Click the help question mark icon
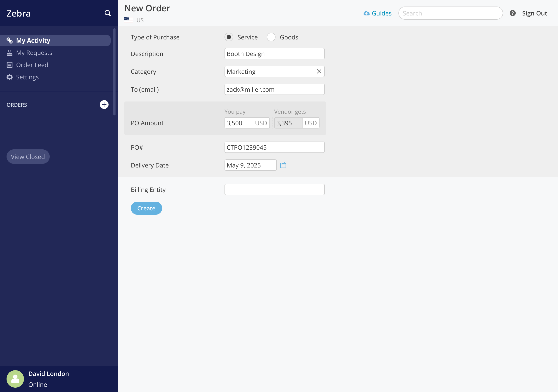 [x=512, y=13]
